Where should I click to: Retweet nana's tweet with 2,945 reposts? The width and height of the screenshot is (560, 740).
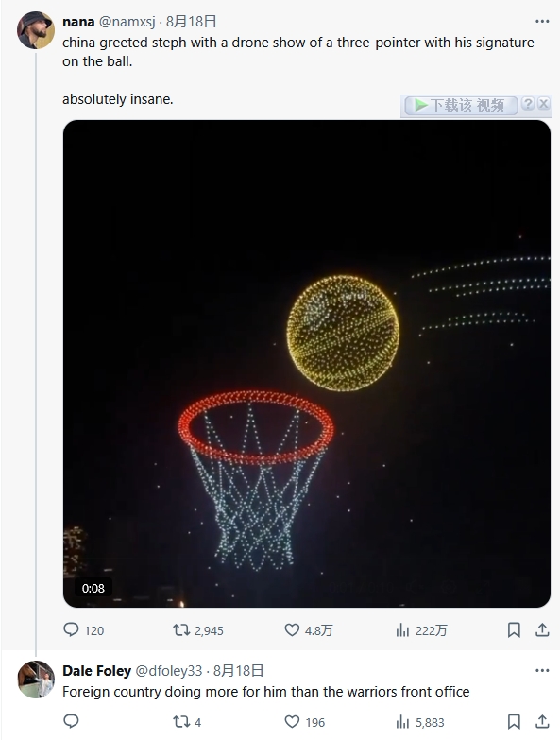point(181,630)
